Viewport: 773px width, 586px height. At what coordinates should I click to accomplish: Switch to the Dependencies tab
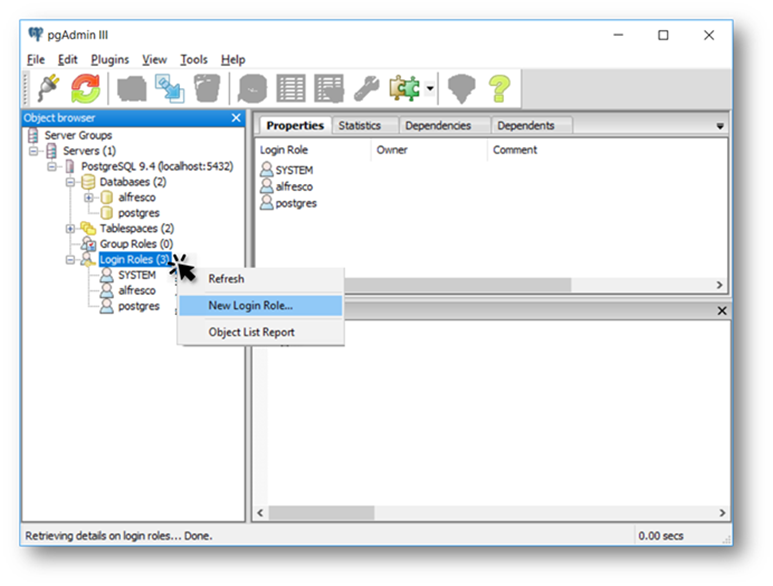(x=438, y=126)
